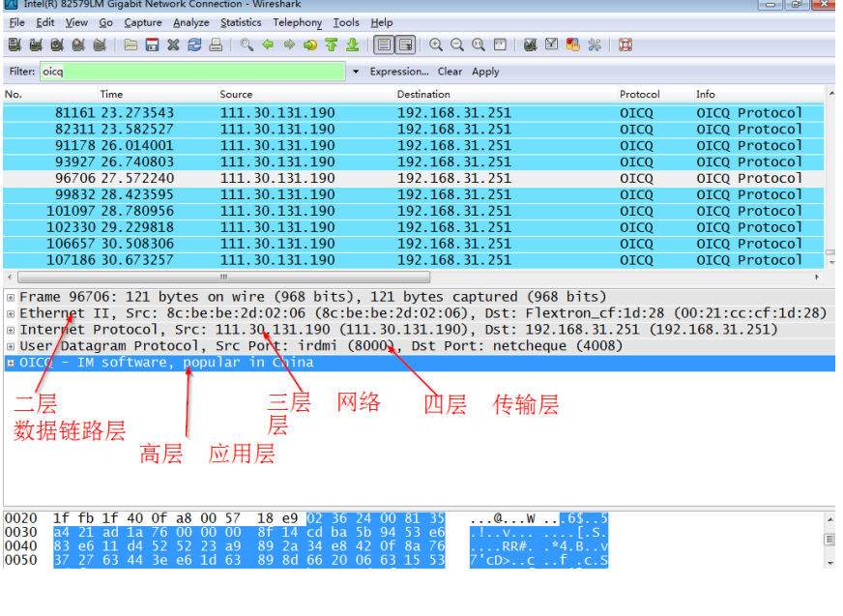Toggle packet list colorize button
843x616 pixels.
click(384, 44)
